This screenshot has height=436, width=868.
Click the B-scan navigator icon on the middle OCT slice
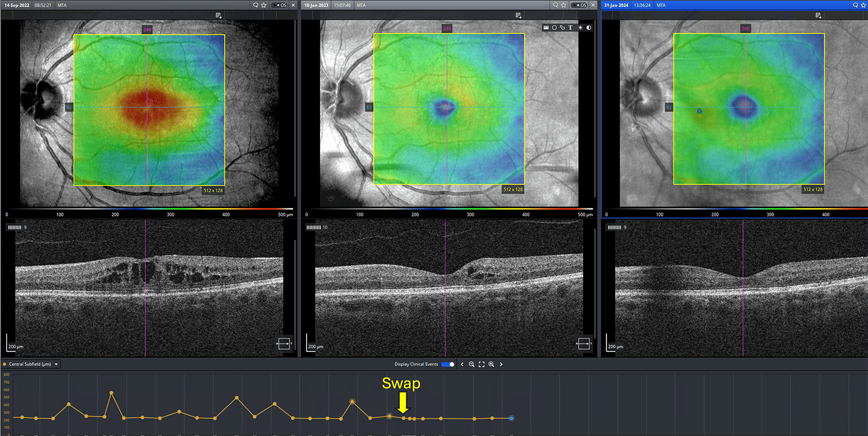pos(584,343)
